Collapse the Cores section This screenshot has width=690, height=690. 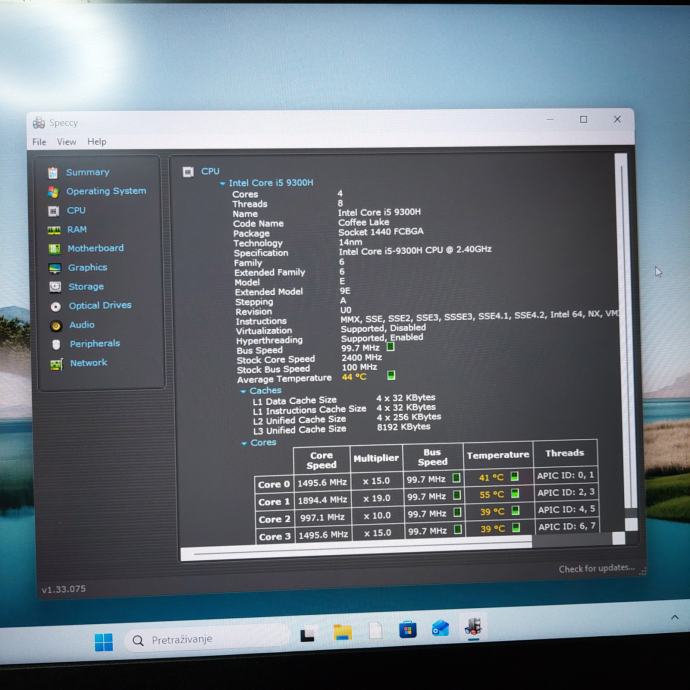click(x=244, y=443)
